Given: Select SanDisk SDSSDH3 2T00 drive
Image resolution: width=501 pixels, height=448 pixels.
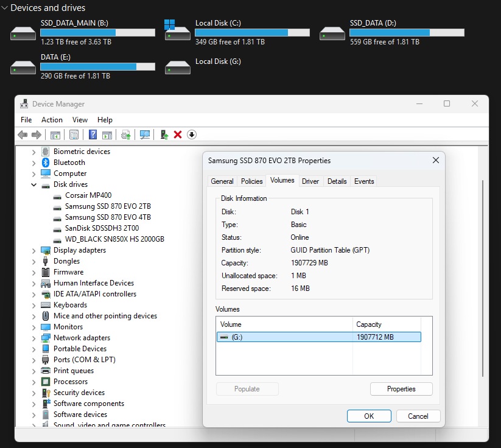Looking at the screenshot, I should 102,228.
